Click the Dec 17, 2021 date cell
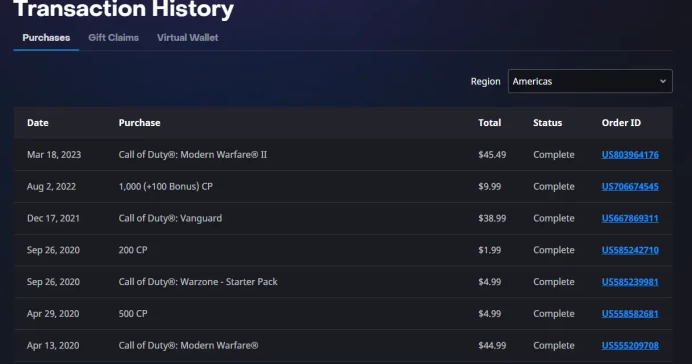The width and height of the screenshot is (692, 364). (x=53, y=218)
